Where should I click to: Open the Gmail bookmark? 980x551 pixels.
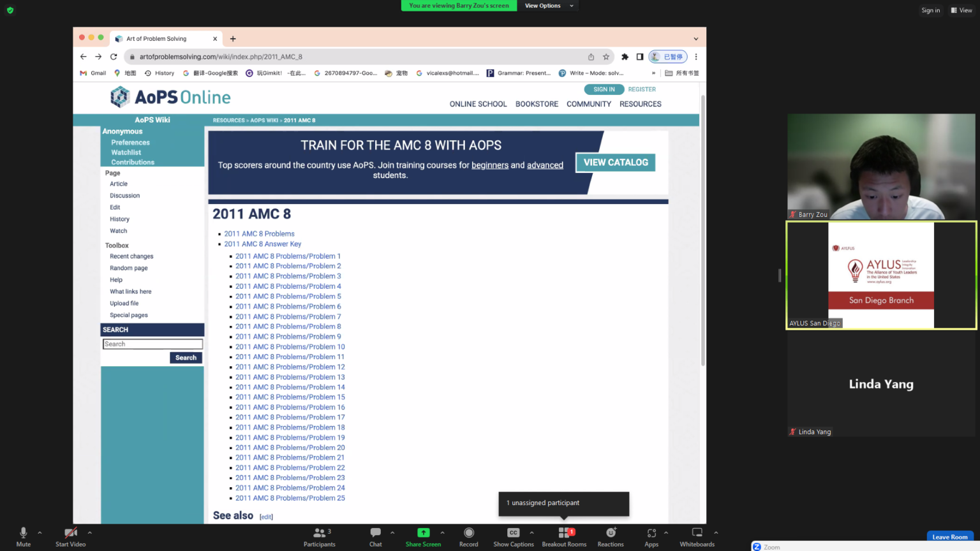pyautogui.click(x=93, y=73)
